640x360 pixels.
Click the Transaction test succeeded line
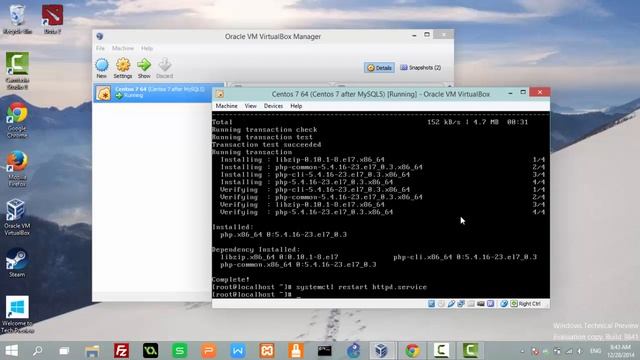tap(267, 144)
